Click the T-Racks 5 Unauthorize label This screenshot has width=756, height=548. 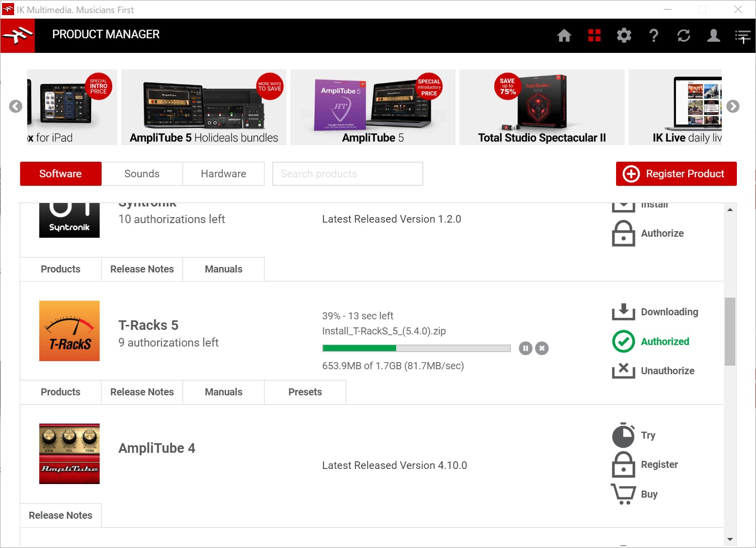click(x=667, y=371)
